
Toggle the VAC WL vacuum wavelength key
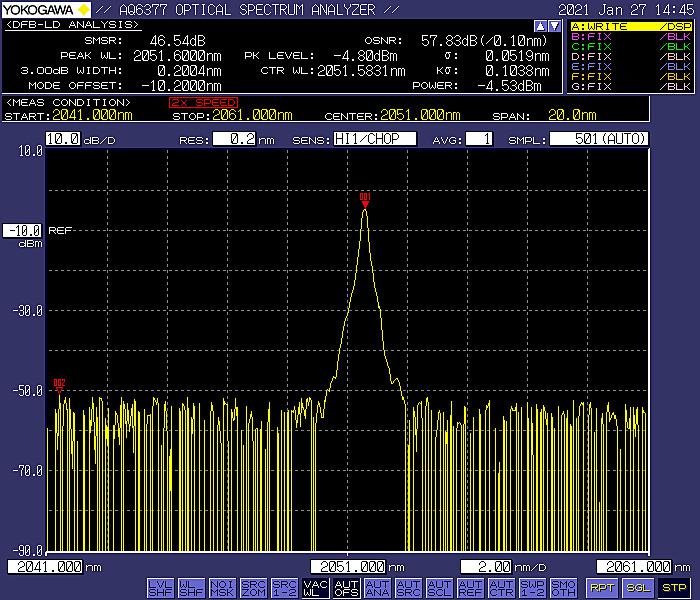(315, 587)
